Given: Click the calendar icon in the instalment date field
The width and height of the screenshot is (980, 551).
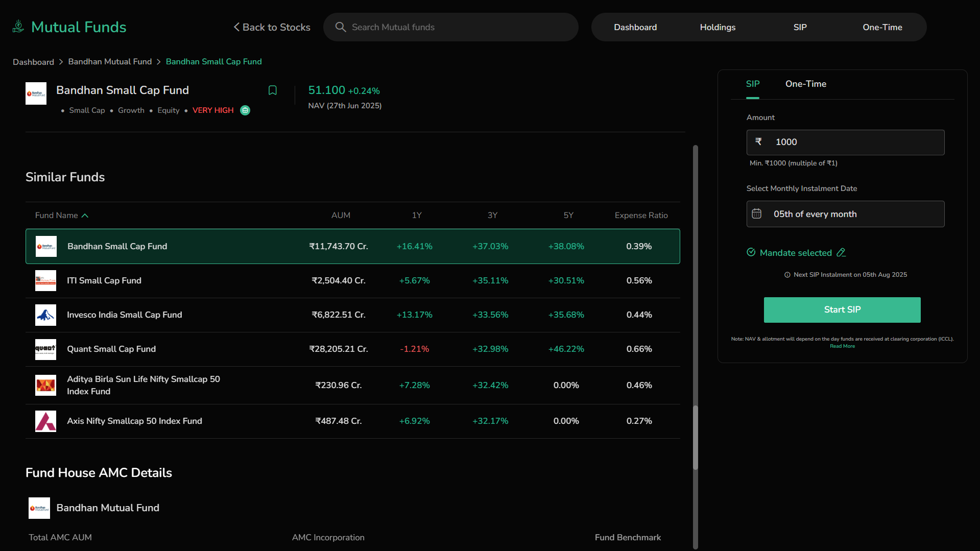Looking at the screenshot, I should 757,214.
